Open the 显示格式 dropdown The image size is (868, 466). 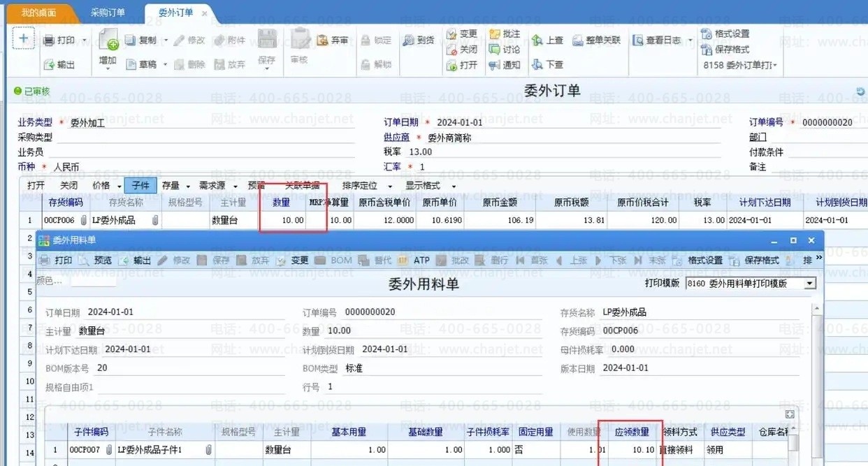tap(454, 186)
